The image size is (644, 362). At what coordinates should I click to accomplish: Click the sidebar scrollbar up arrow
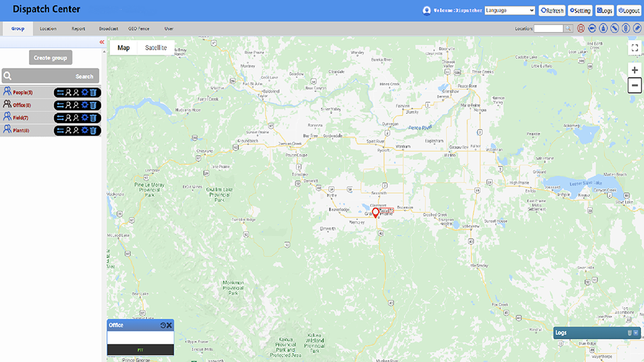coord(104,52)
